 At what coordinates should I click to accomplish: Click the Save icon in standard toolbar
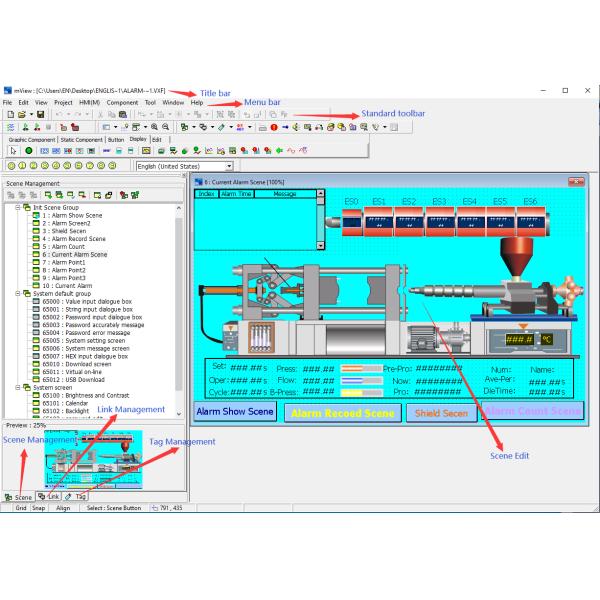[x=40, y=115]
